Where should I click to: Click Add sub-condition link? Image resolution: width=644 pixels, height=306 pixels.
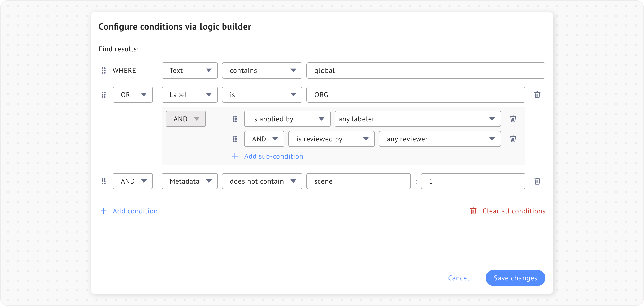click(x=273, y=156)
